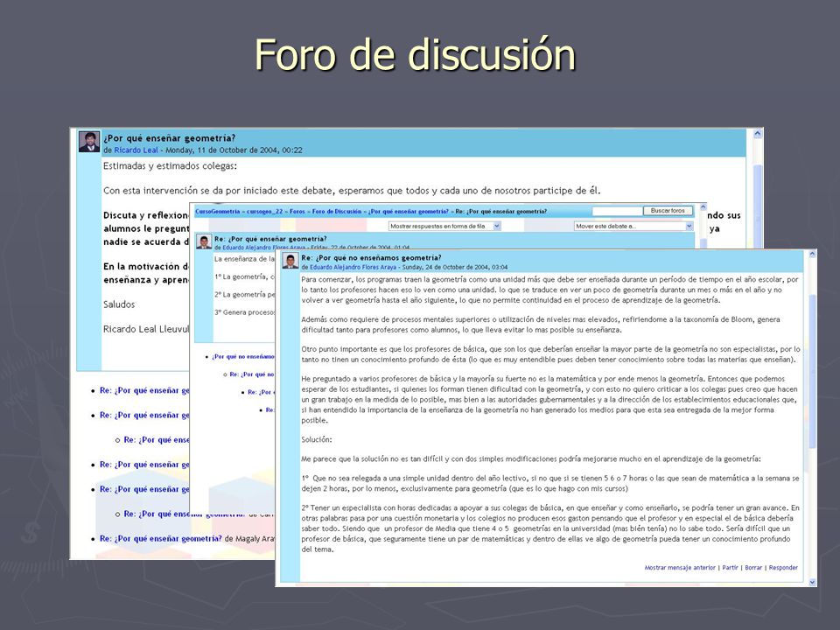Click the date 'Sunday, 24 de October de 2004, 03:04'
This screenshot has height=630, width=840.
pyautogui.click(x=455, y=267)
